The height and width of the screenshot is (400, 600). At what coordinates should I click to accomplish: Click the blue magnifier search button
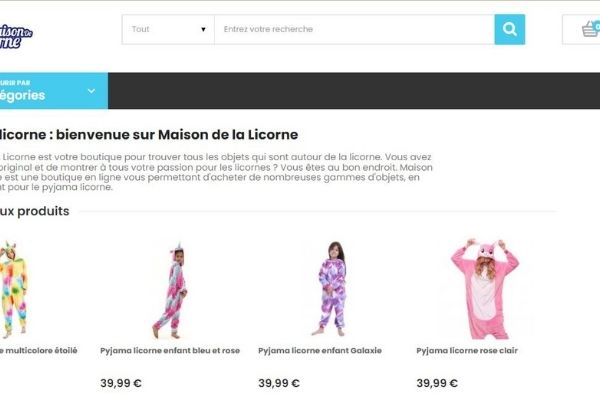(510, 29)
